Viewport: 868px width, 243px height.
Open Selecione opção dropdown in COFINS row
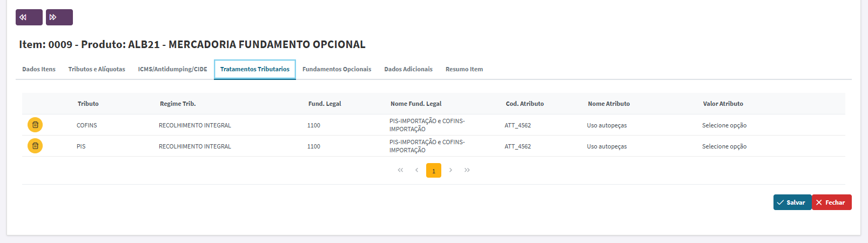(x=724, y=125)
